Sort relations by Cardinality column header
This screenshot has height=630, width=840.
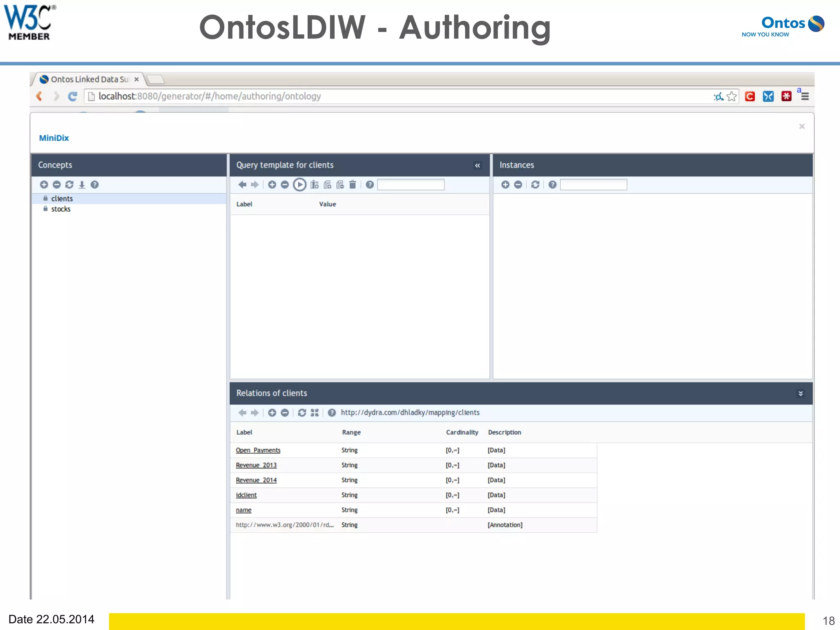462,432
